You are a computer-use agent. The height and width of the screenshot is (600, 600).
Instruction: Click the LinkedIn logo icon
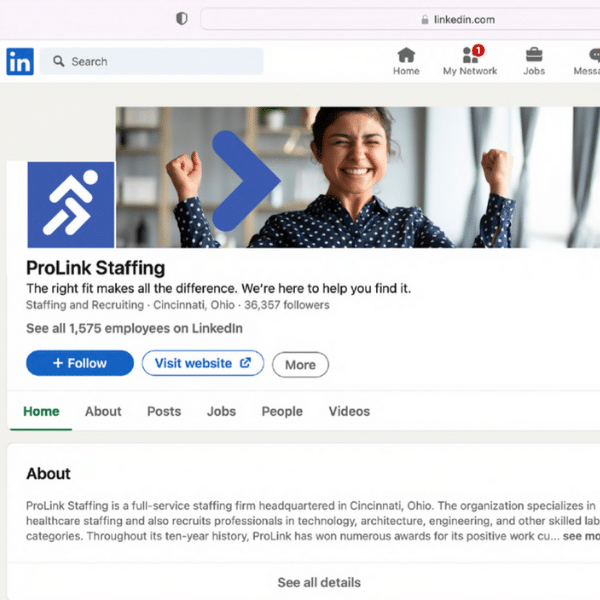(19, 62)
